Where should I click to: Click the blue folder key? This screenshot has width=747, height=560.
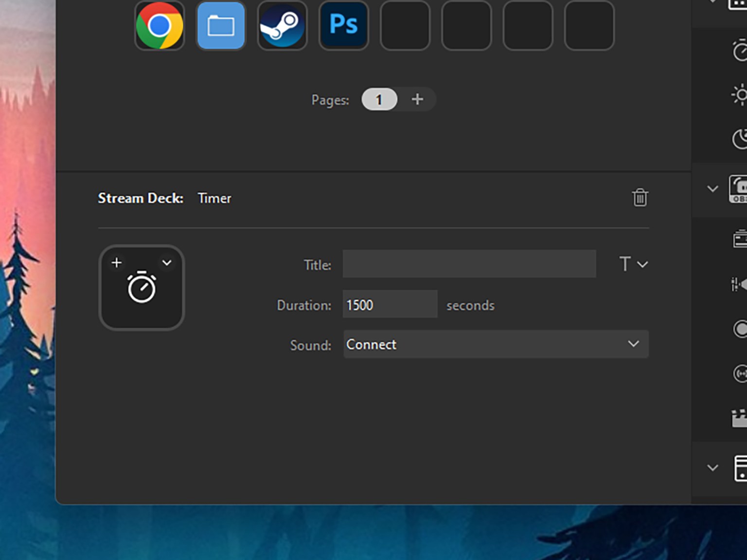tap(221, 25)
